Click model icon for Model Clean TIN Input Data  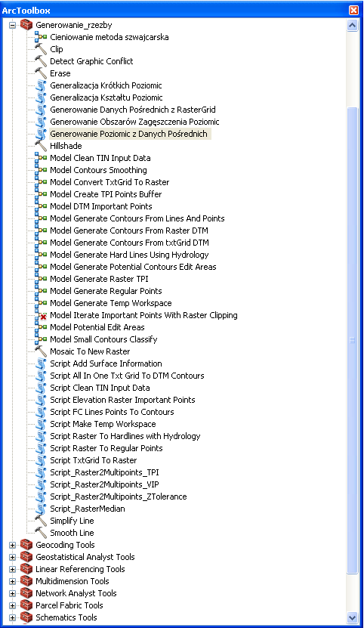(x=41, y=158)
